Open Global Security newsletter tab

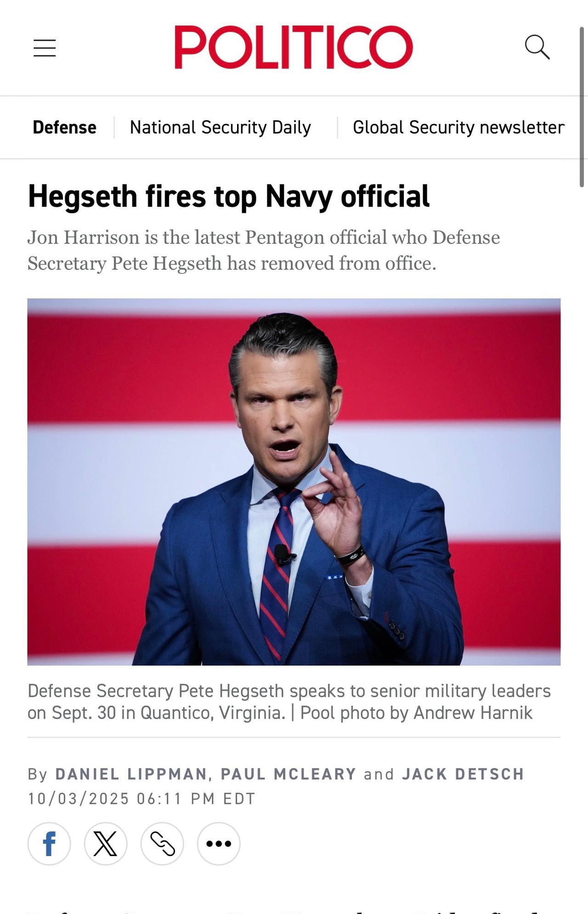(458, 127)
